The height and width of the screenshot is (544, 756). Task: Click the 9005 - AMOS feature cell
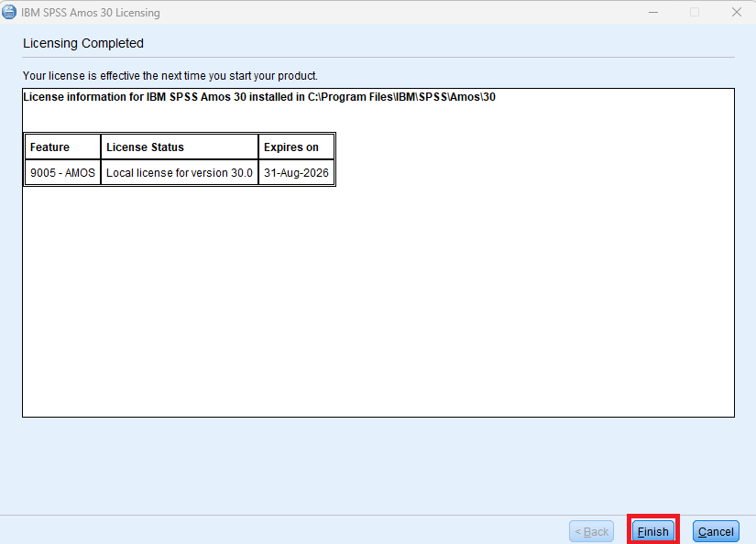click(x=61, y=172)
